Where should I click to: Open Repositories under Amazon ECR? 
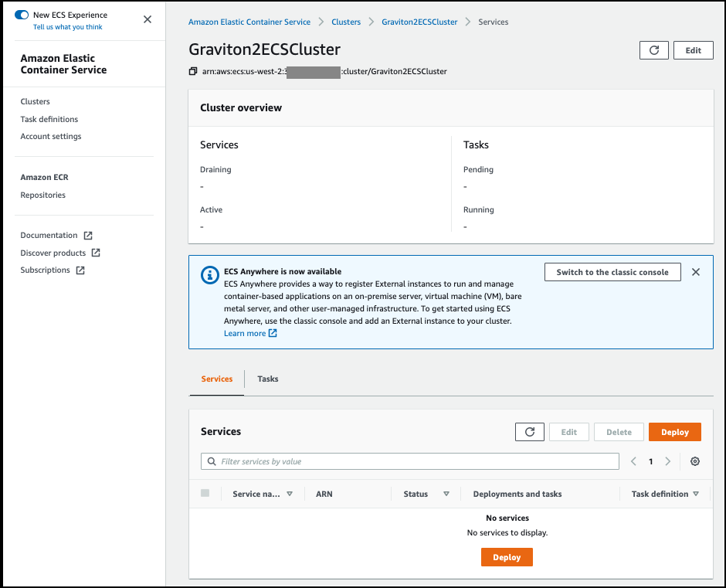point(43,195)
